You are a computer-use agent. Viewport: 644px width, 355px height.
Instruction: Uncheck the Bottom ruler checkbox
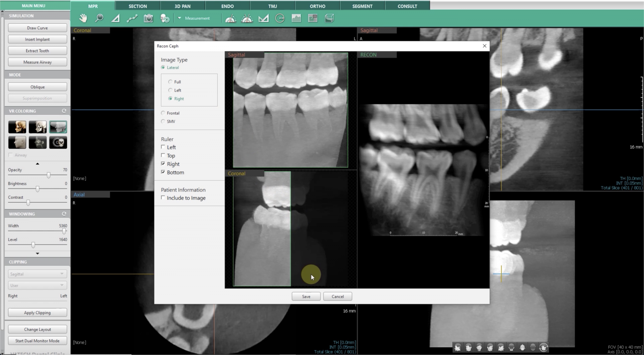tap(163, 172)
